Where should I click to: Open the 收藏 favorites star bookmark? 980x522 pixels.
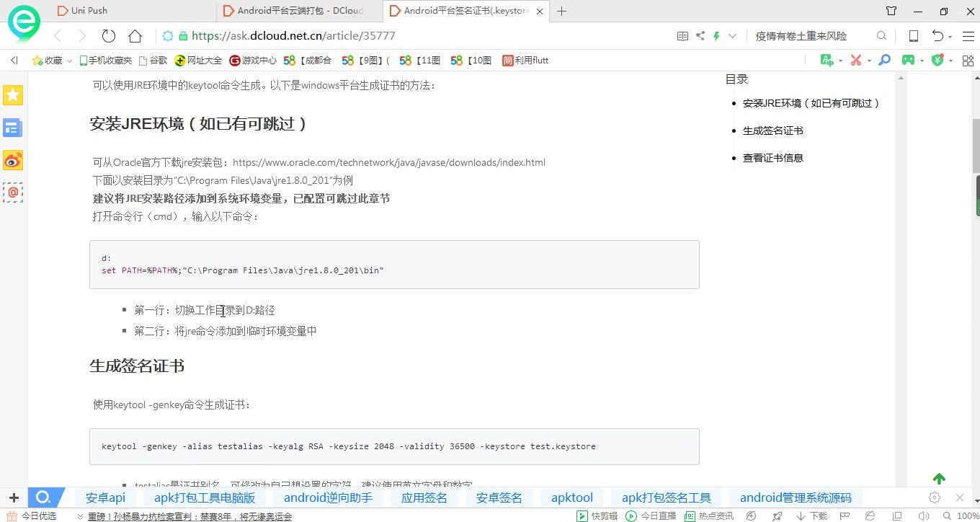(48, 61)
